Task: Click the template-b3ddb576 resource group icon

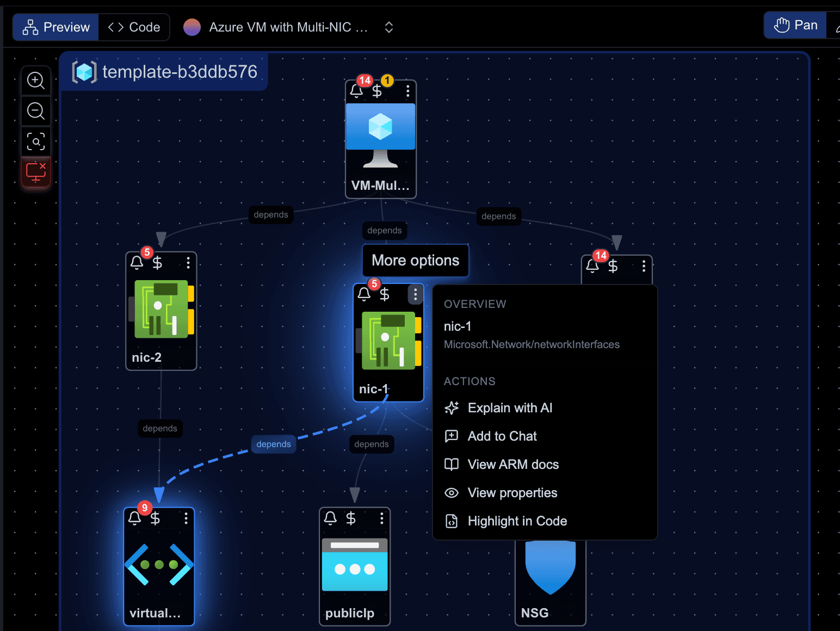Action: 84,72
